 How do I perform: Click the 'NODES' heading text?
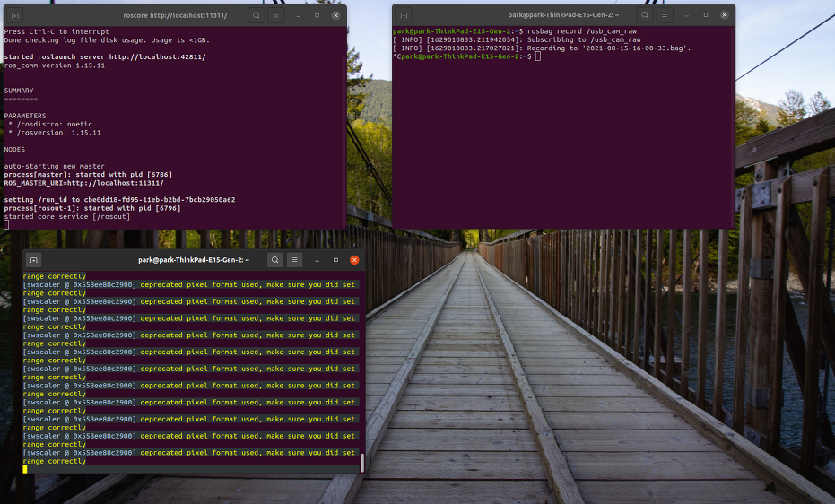coord(14,150)
